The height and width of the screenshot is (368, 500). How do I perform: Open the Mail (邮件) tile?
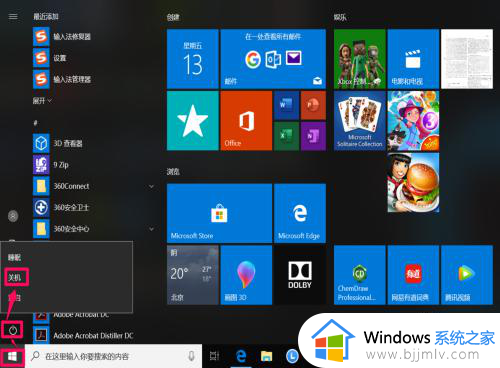(273, 59)
